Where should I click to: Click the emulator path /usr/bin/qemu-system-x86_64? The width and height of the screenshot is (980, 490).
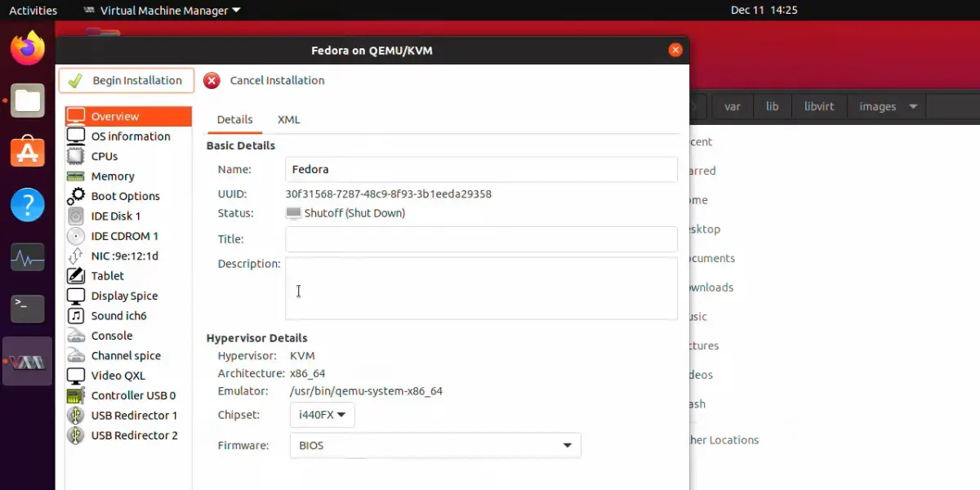point(366,391)
